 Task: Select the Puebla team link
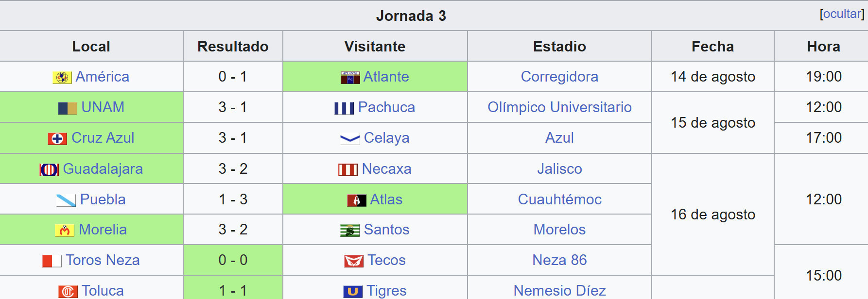(x=103, y=199)
